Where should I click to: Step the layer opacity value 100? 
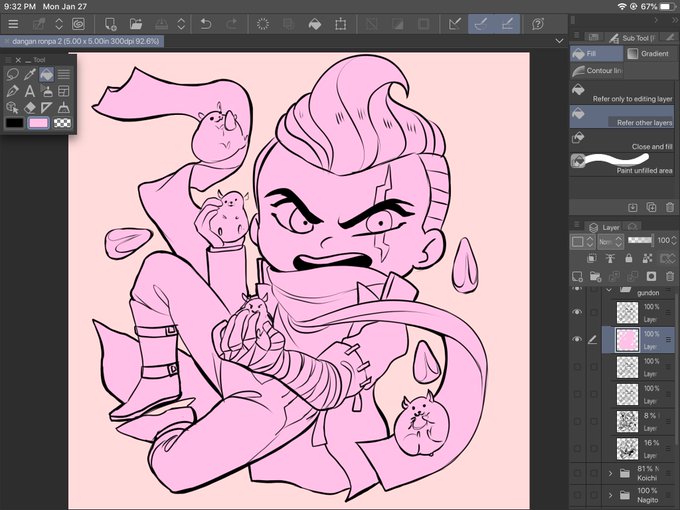(x=673, y=240)
